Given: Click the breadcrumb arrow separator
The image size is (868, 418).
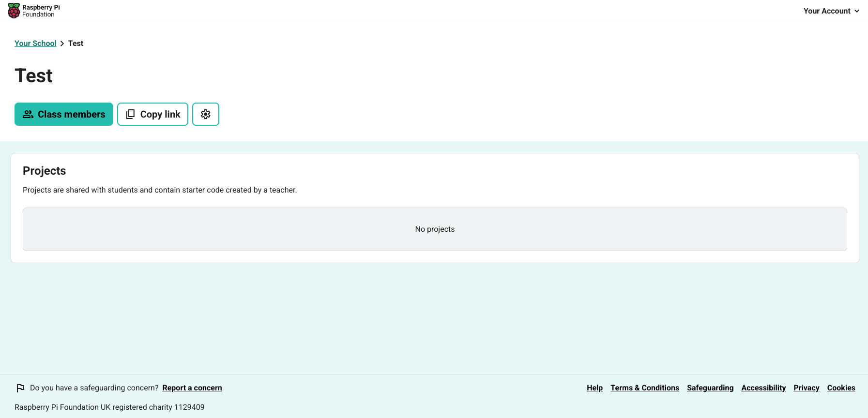Looking at the screenshot, I should tap(62, 44).
